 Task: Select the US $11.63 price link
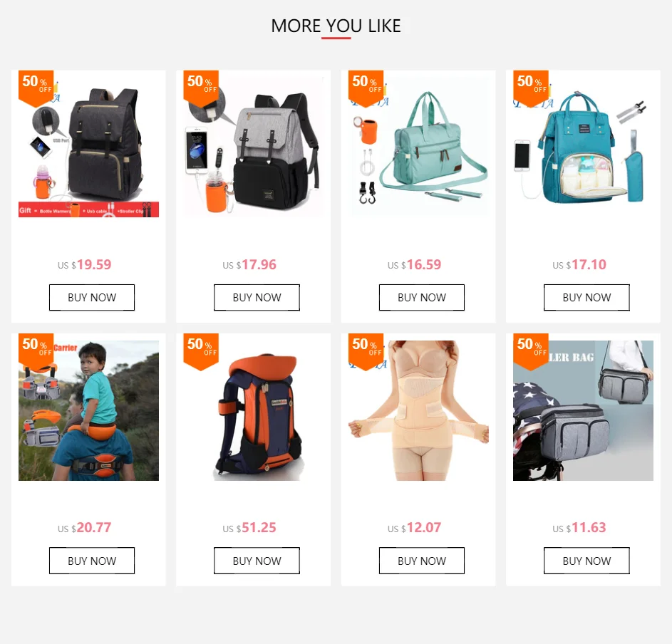(579, 528)
